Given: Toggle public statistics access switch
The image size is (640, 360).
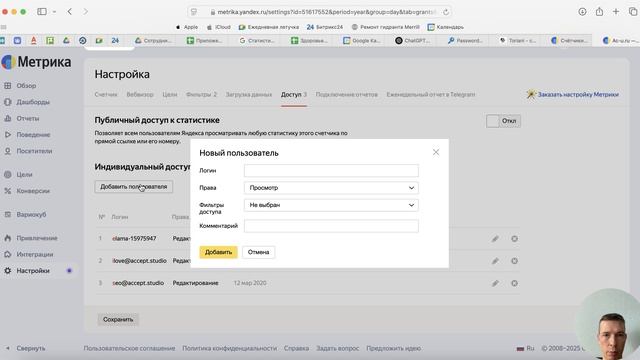Looking at the screenshot, I should coord(503,121).
